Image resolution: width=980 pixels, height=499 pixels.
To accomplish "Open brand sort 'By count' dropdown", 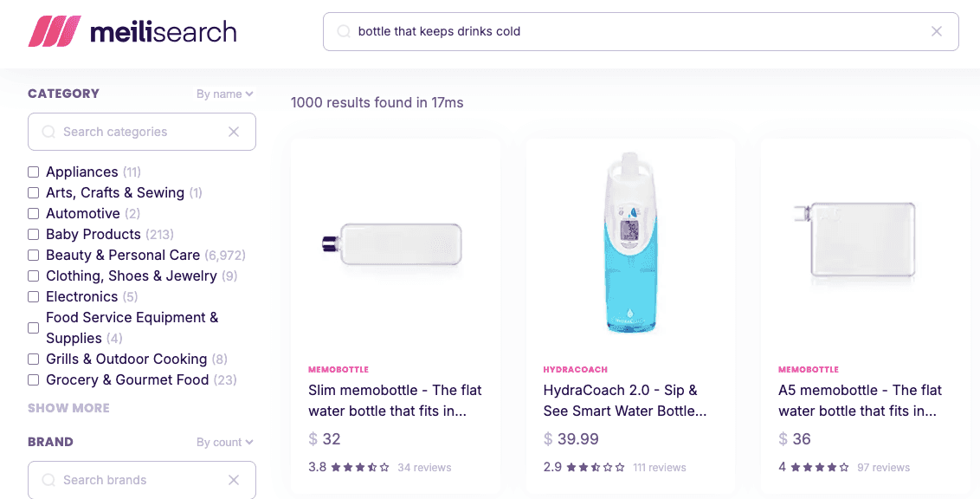I will pyautogui.click(x=224, y=442).
